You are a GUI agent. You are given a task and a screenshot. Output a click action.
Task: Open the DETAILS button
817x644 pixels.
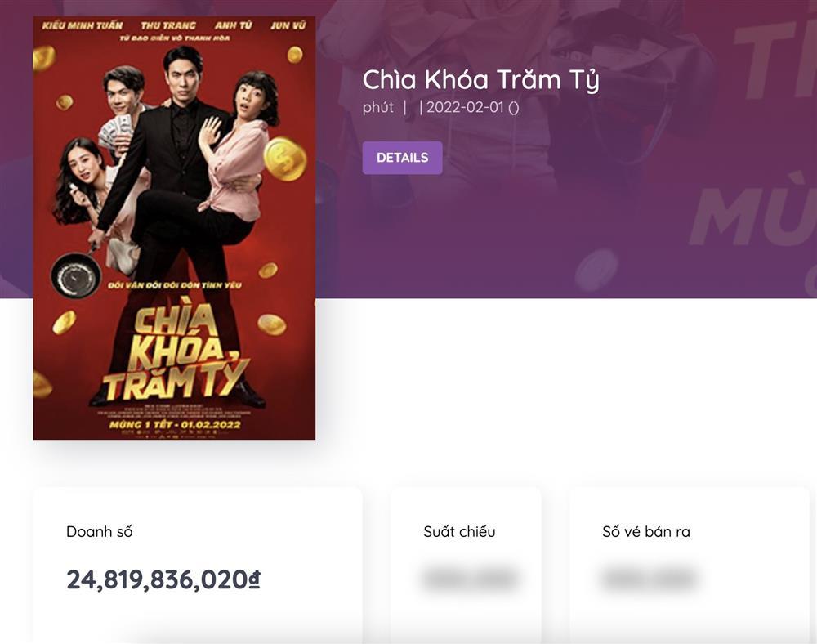point(402,157)
